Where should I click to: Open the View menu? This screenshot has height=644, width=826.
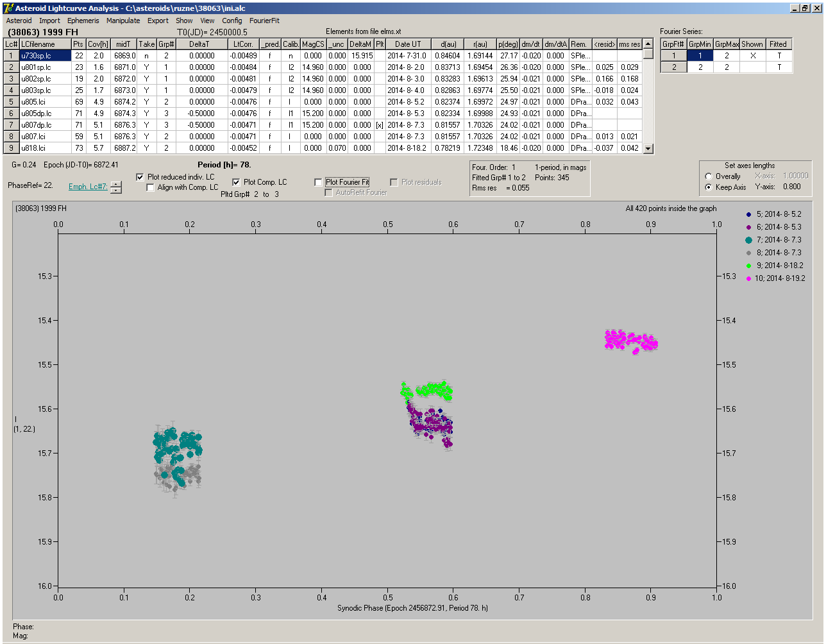pyautogui.click(x=207, y=21)
